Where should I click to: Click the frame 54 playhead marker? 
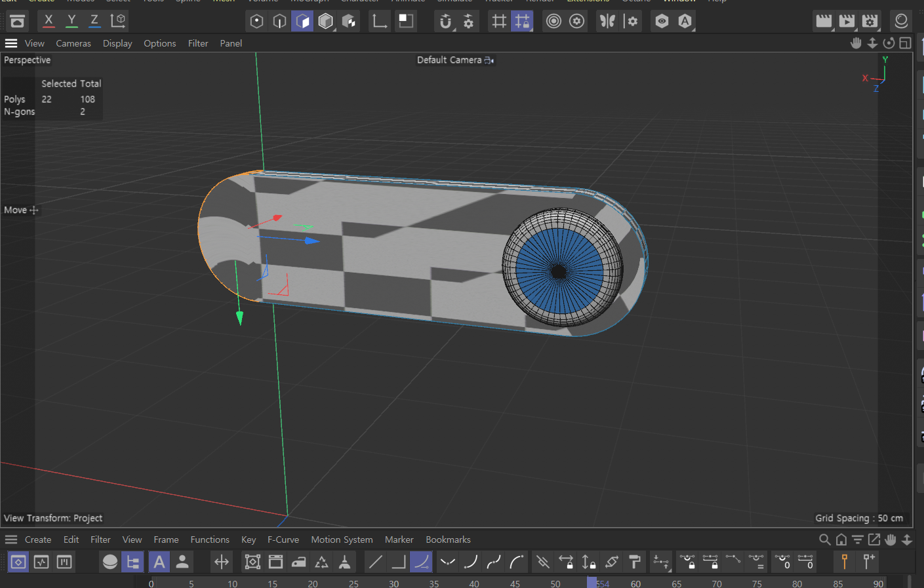click(x=592, y=583)
